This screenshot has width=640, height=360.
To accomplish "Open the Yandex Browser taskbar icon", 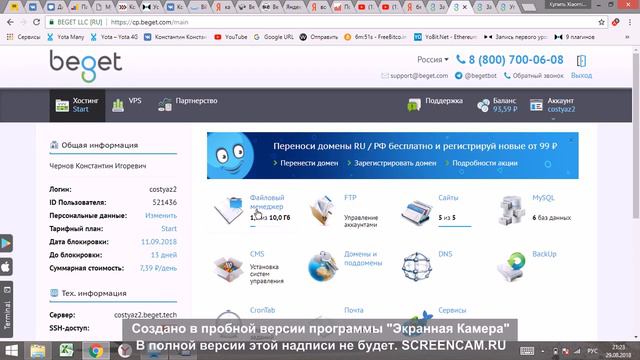I will coord(124,351).
